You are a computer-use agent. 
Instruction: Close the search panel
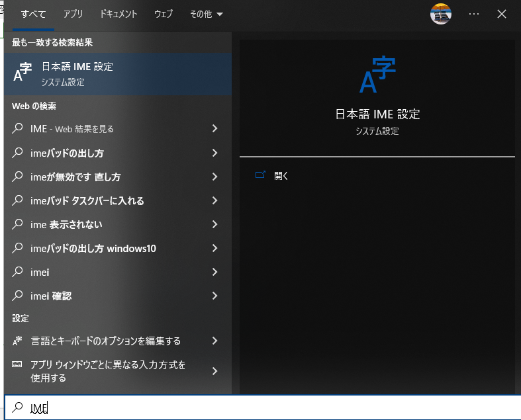tap(502, 14)
